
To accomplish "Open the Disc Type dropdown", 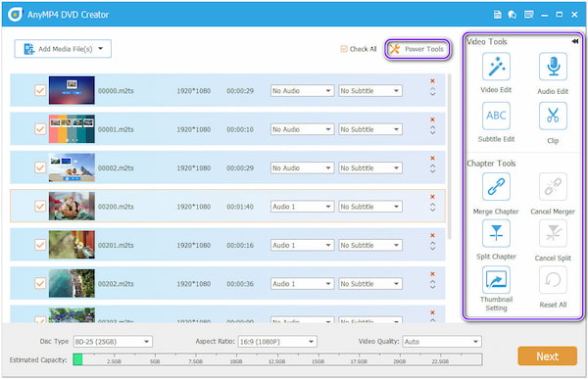I will click(113, 342).
